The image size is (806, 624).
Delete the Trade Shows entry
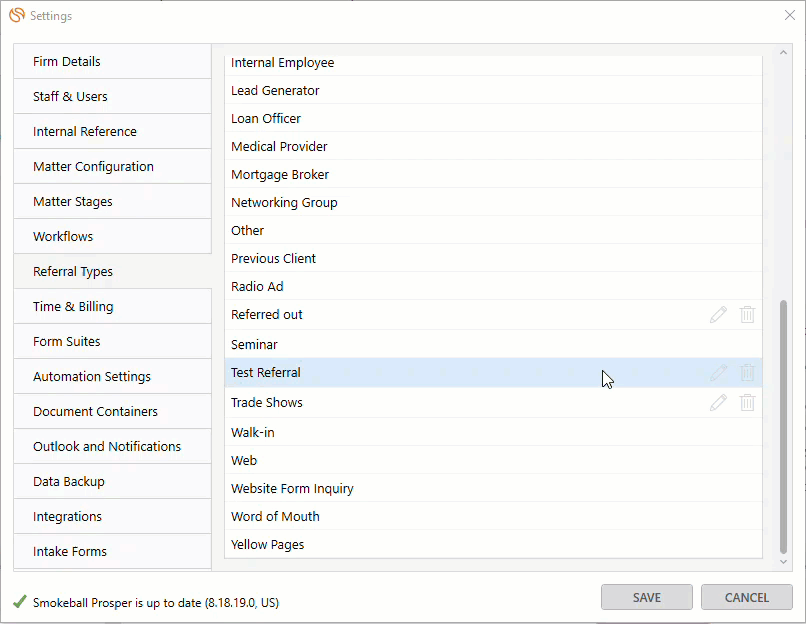[747, 403]
